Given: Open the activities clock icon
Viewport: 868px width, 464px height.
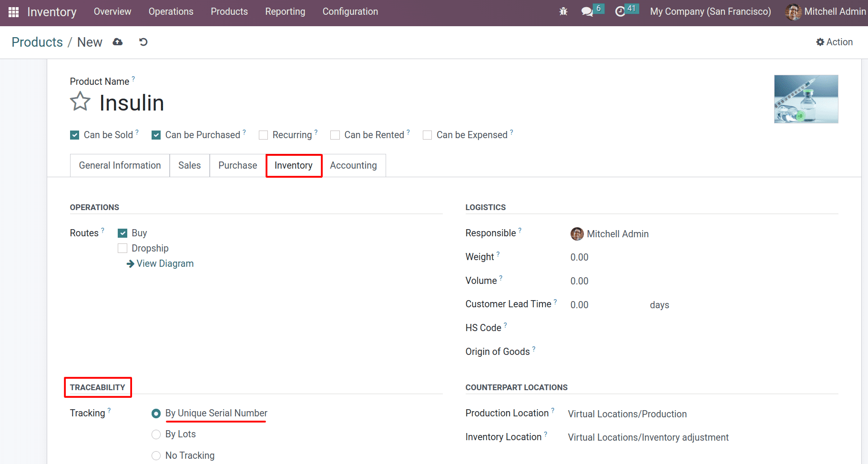Looking at the screenshot, I should click(x=620, y=11).
